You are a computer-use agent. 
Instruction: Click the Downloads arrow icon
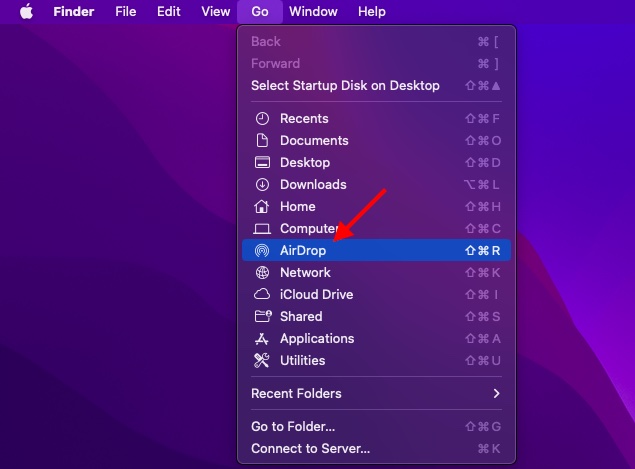(262, 185)
